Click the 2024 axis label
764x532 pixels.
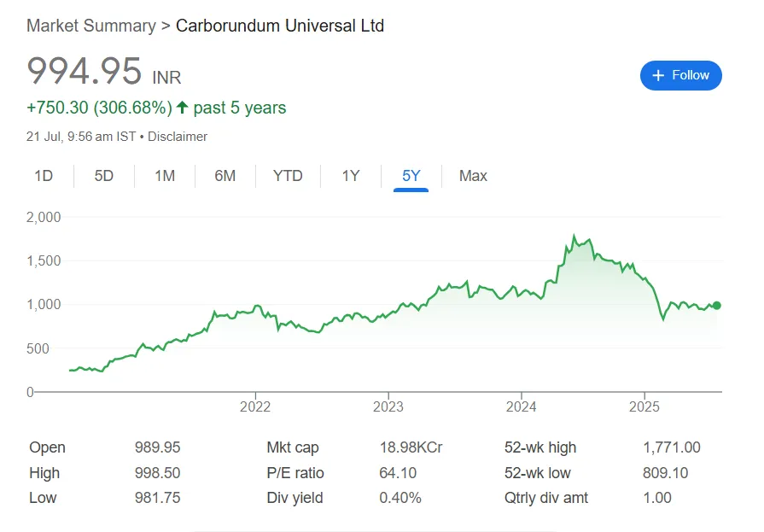(x=521, y=406)
